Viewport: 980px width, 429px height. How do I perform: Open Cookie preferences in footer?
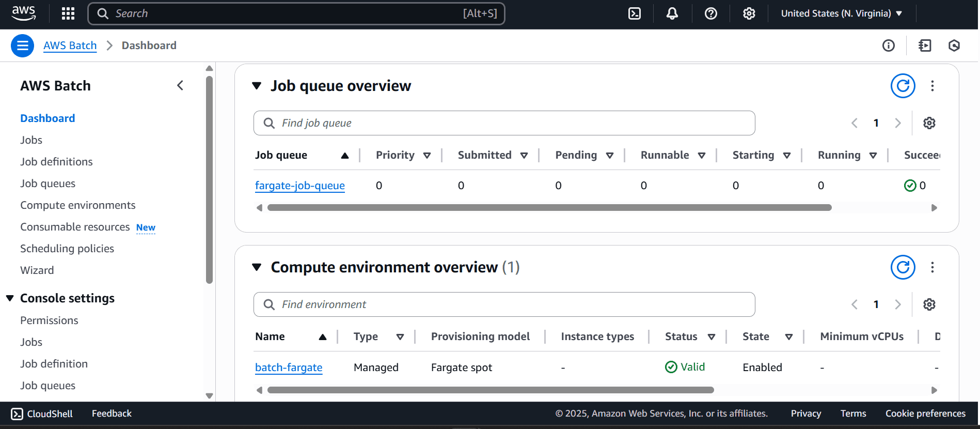tap(925, 413)
